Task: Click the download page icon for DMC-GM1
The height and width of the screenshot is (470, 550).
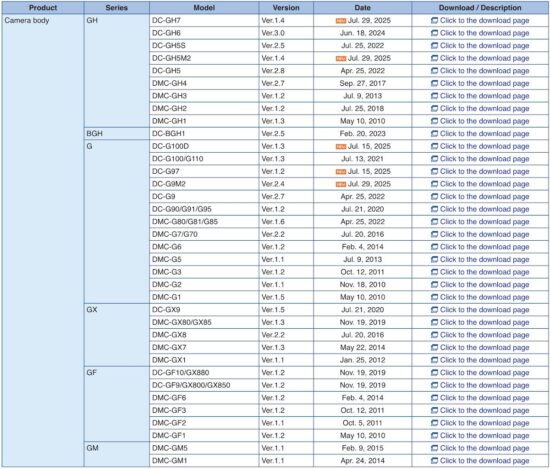Action: tap(434, 461)
